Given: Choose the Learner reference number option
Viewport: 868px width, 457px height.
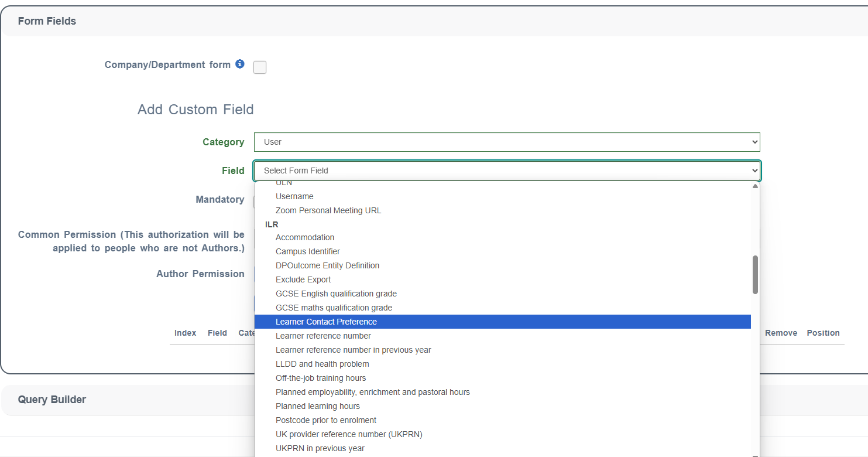Looking at the screenshot, I should click(503, 336).
